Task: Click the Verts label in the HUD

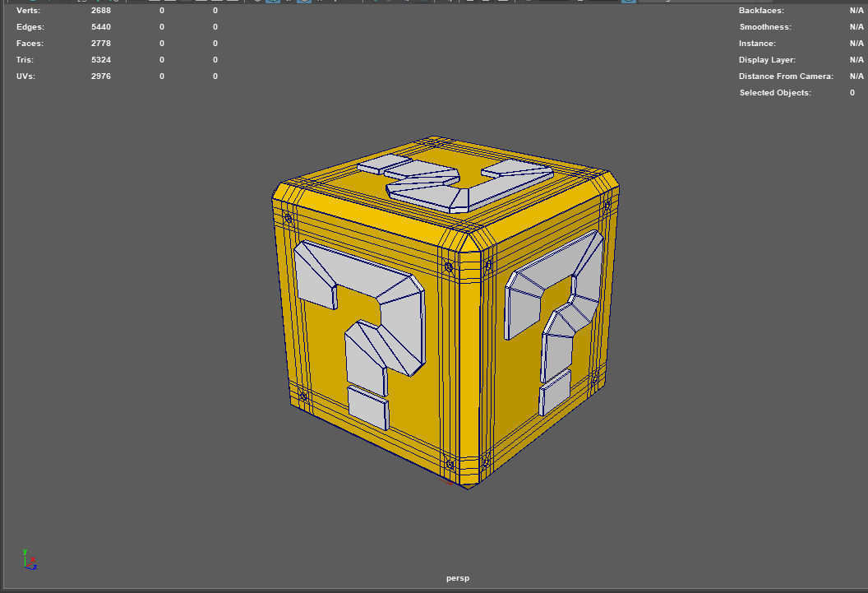Action: (x=28, y=11)
